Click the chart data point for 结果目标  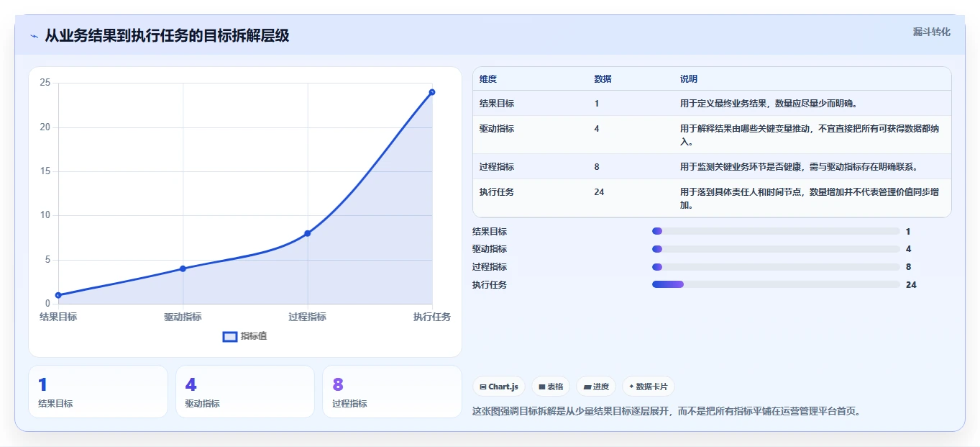click(58, 295)
